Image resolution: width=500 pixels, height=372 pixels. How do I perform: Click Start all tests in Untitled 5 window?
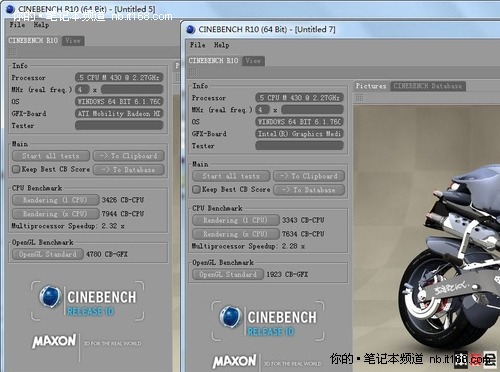[x=51, y=156]
